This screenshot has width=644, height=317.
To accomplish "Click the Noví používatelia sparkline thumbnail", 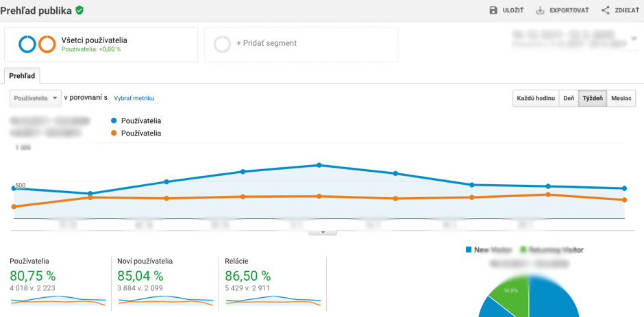I will click(166, 301).
